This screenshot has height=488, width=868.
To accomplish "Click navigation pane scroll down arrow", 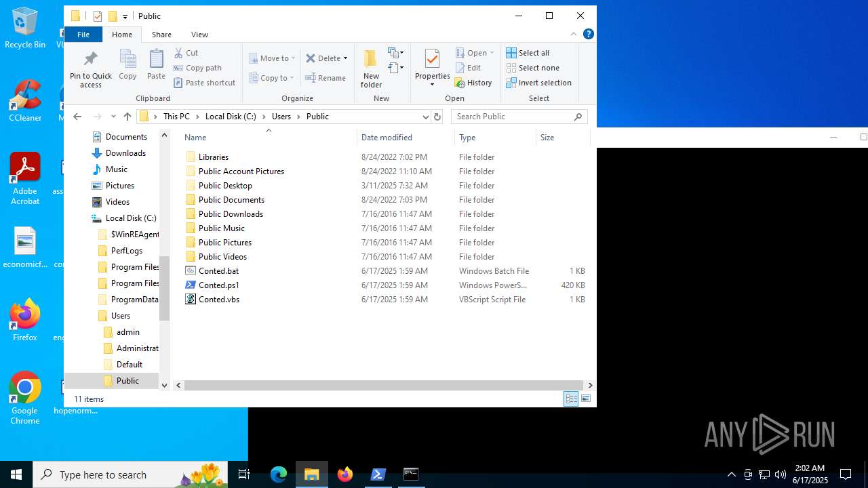I will pos(164,385).
